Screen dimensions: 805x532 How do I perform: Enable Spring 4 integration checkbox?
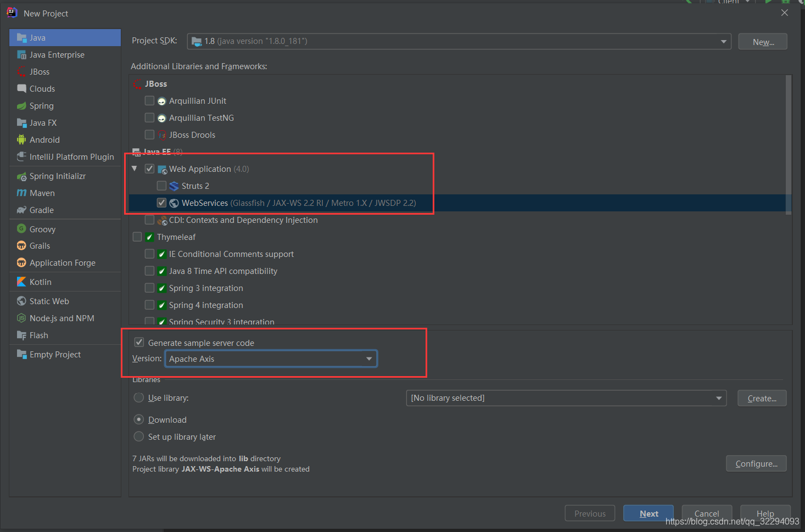click(x=149, y=305)
